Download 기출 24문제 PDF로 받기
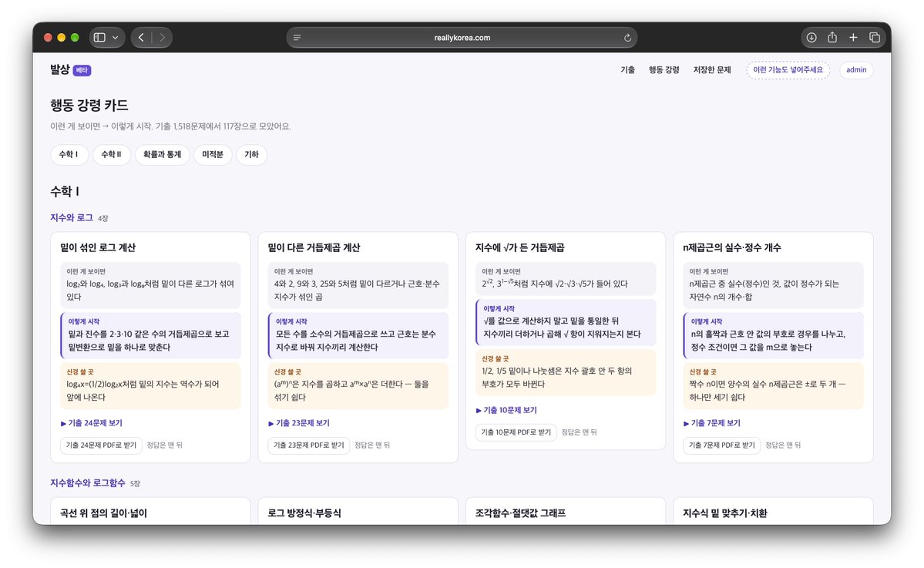This screenshot has width=924, height=568. point(101,445)
